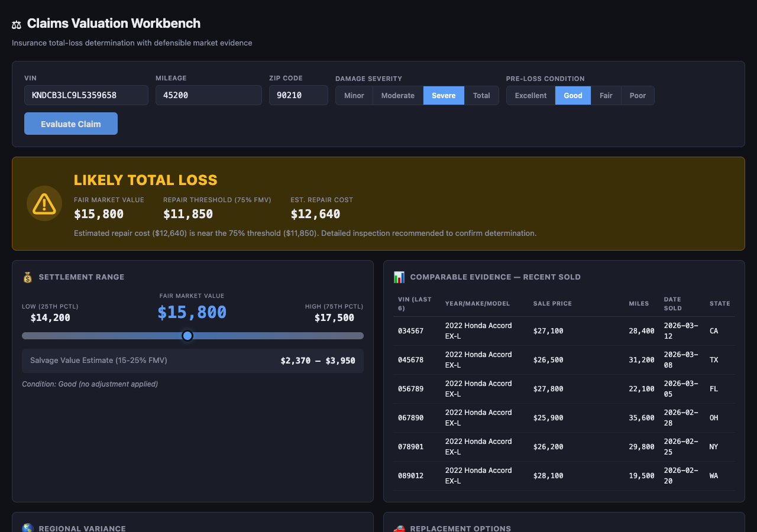Select the Total damage severity option
This screenshot has height=532, width=757.
point(481,95)
